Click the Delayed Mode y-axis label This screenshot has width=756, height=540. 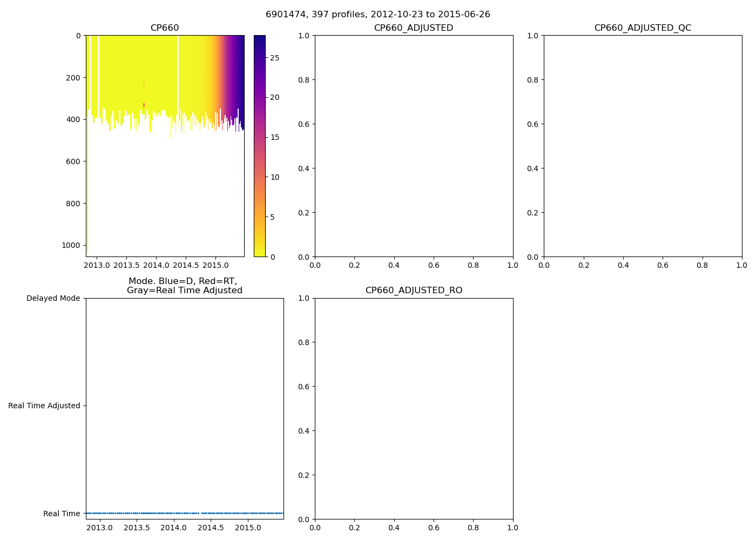pos(53,298)
